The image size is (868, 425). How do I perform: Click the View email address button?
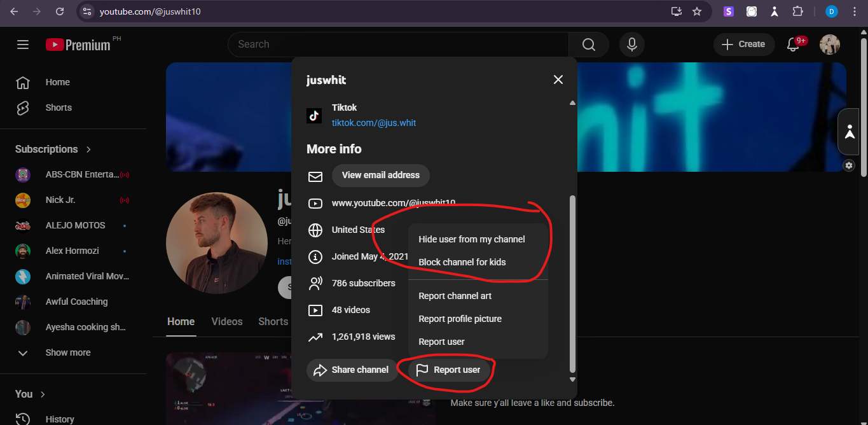380,175
